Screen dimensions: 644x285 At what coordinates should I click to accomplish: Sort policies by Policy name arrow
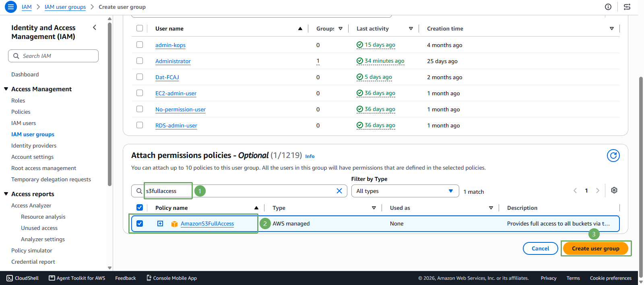(x=256, y=208)
